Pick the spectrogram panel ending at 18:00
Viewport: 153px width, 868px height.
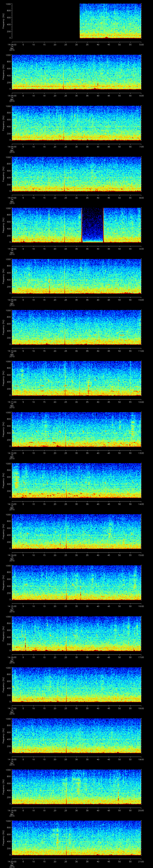77,685
